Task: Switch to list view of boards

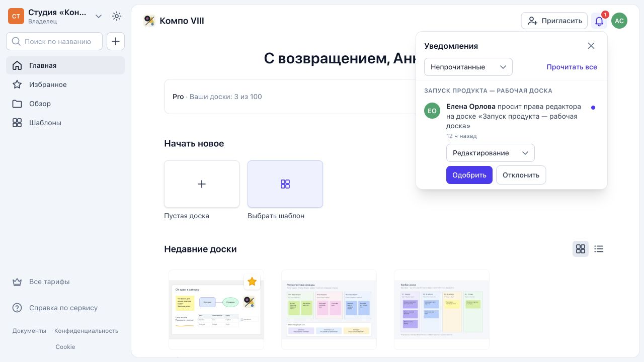Action: pos(599,249)
